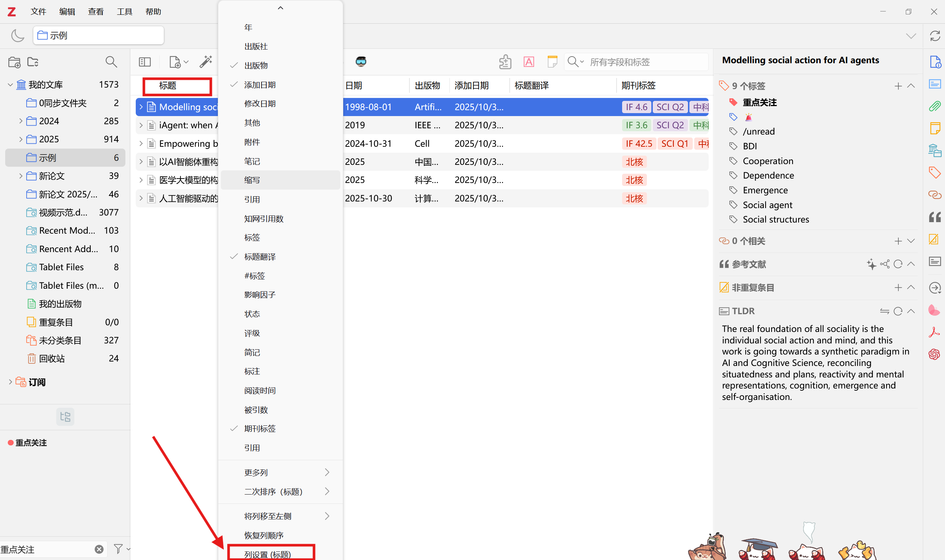Image resolution: width=945 pixels, height=560 pixels.
Task: Click the collection tree view icon at bottom left
Action: click(65, 417)
